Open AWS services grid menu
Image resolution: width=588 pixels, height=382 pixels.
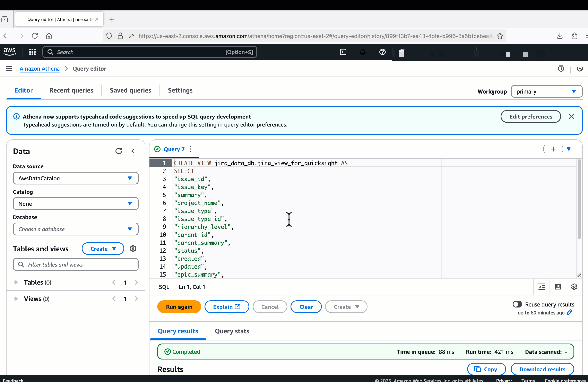tap(32, 52)
